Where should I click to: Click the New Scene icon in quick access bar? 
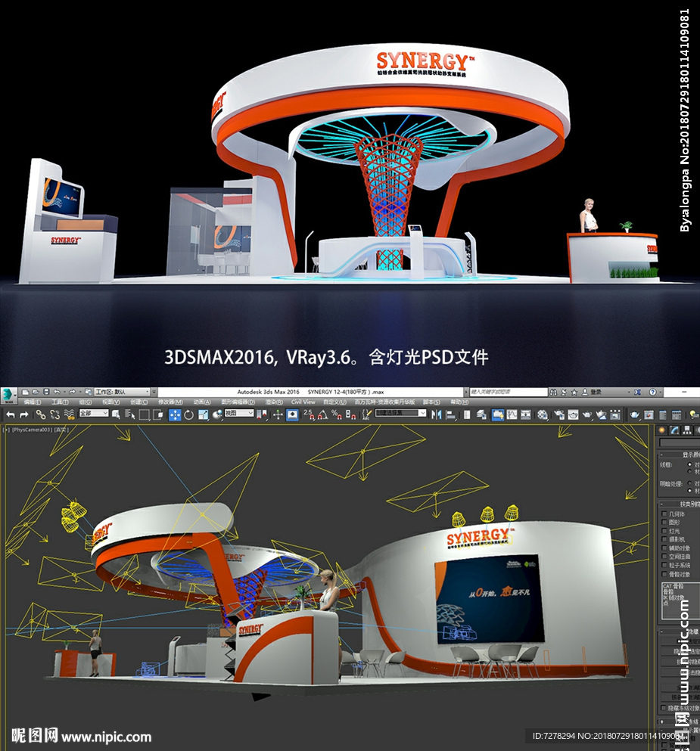26,392
